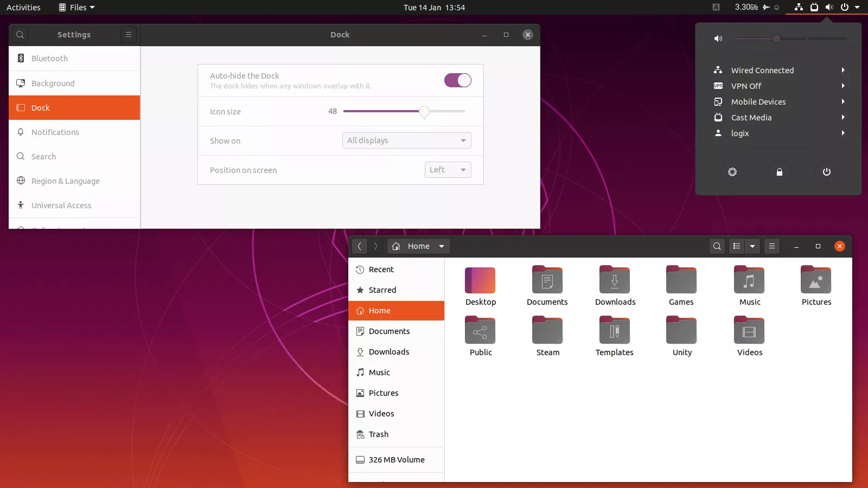Select Downloads in Files sidebar
The height and width of the screenshot is (488, 868).
pos(397,352)
